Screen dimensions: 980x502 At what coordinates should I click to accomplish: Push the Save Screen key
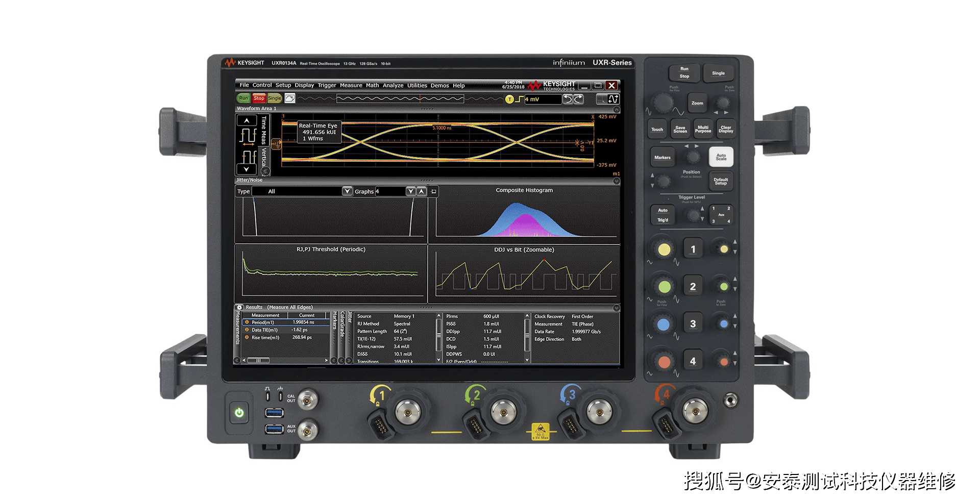tap(680, 130)
